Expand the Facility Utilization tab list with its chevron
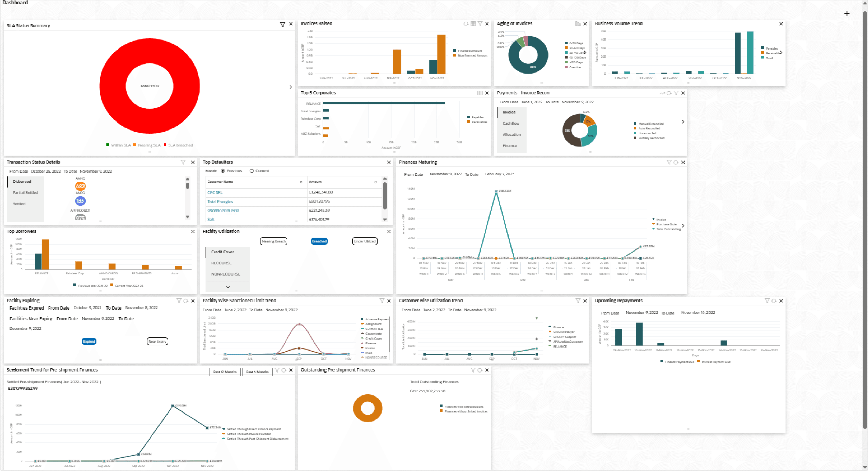868x471 pixels. pos(228,287)
